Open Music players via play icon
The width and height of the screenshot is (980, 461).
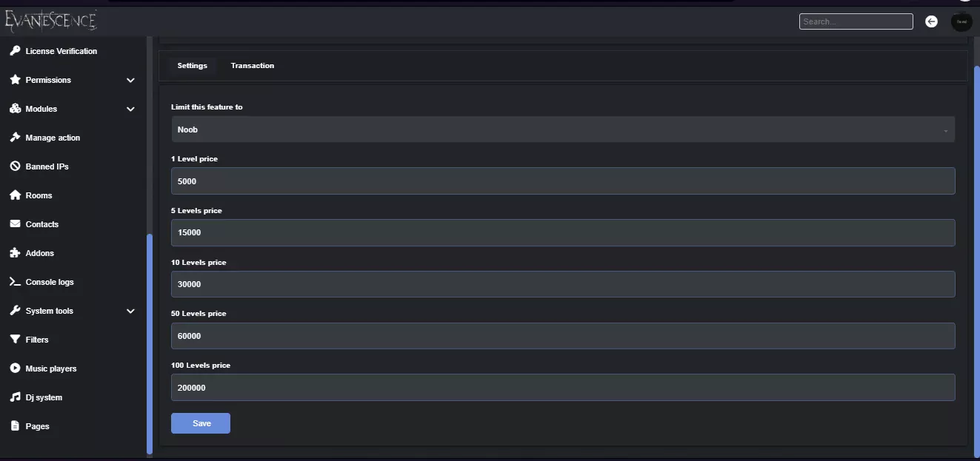(15, 369)
